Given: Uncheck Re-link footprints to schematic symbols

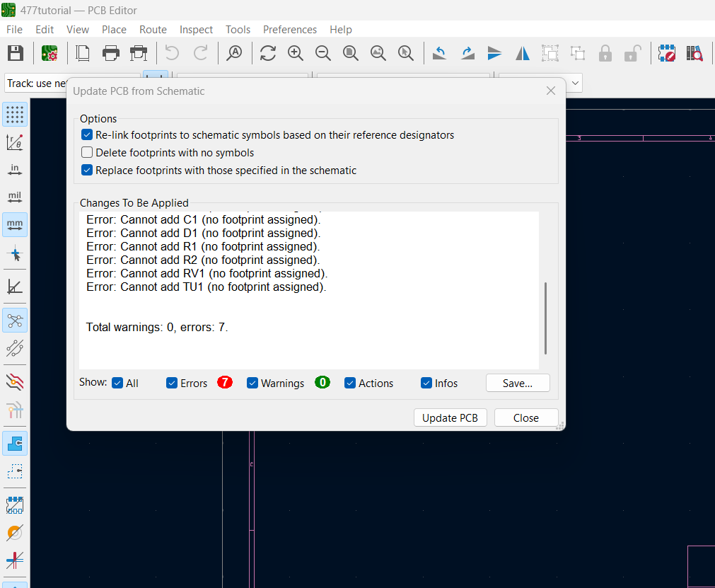Looking at the screenshot, I should click(87, 134).
